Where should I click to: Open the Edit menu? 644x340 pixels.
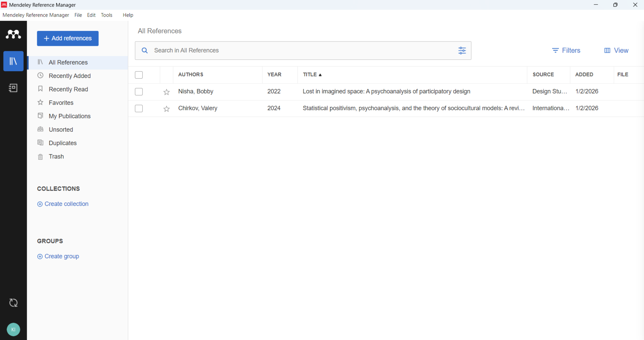[91, 15]
